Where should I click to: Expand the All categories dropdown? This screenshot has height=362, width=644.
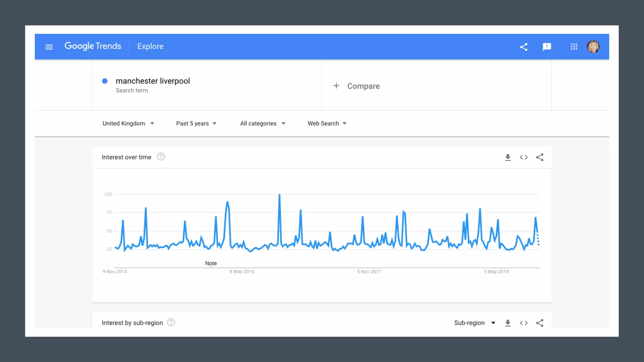tap(263, 123)
